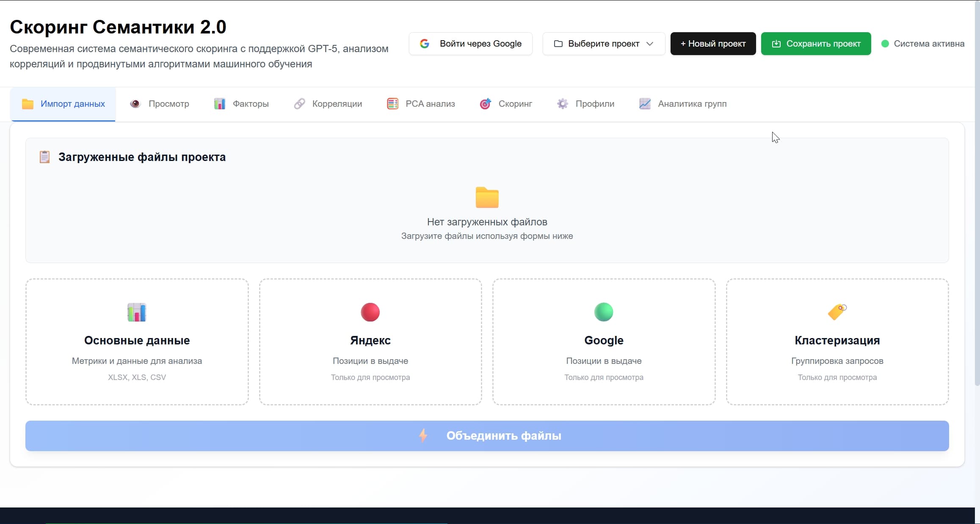Screen dimensions: 980x524
Task: Click the green Сохранить проект button
Action: click(816, 44)
